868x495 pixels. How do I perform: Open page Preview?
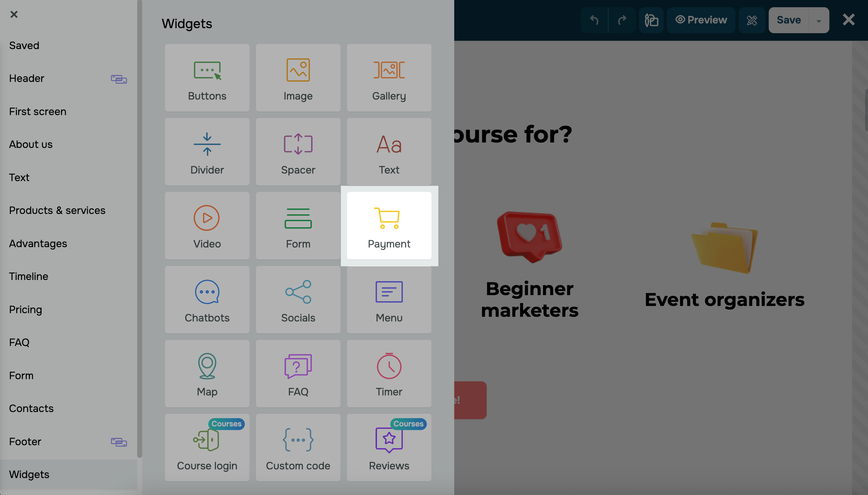(x=701, y=20)
